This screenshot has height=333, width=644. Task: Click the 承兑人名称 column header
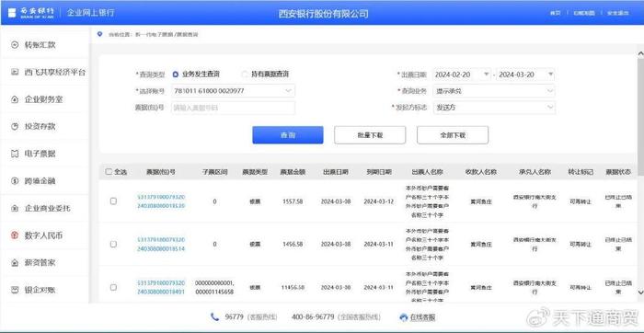click(x=535, y=172)
